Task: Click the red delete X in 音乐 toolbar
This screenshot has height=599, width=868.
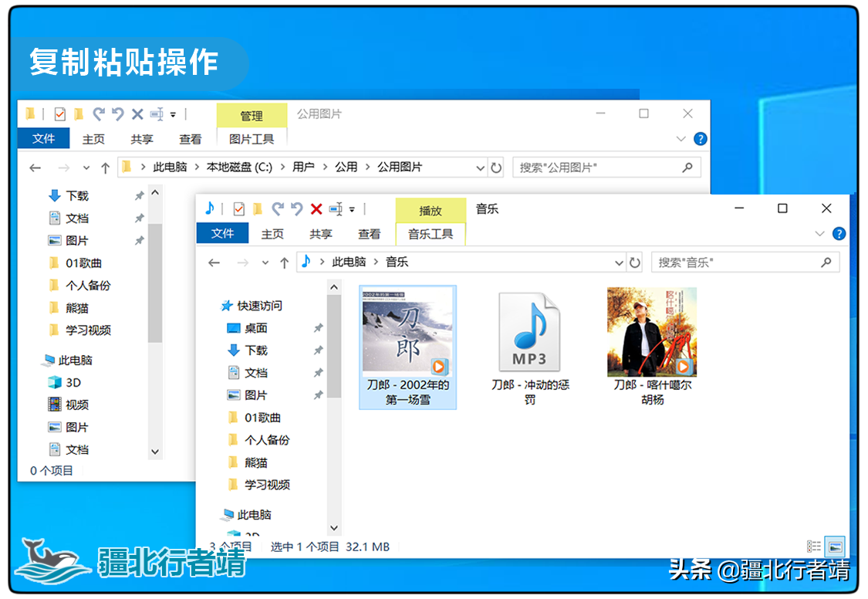Action: point(316,208)
